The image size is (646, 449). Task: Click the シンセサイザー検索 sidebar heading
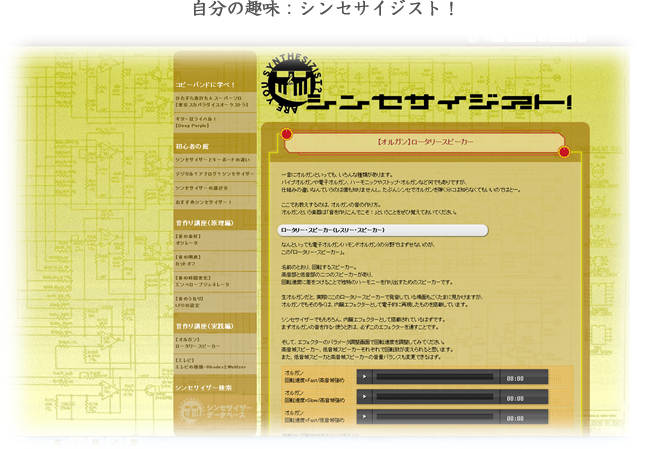click(204, 387)
